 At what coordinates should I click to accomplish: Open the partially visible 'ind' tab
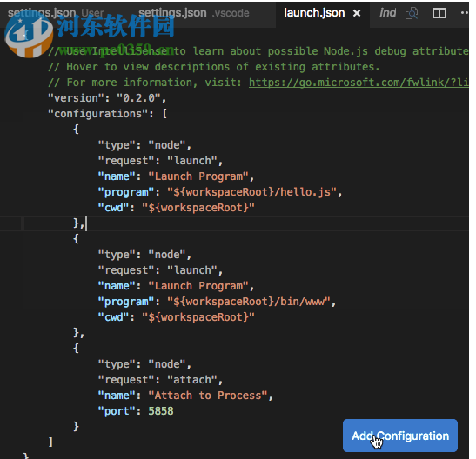(387, 13)
